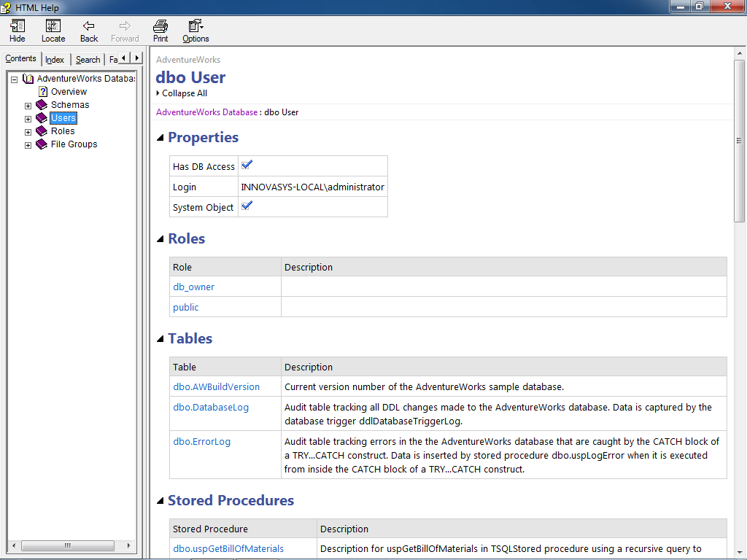Click the Forward toolbar arrow
The height and width of the screenshot is (560, 747).
(125, 31)
